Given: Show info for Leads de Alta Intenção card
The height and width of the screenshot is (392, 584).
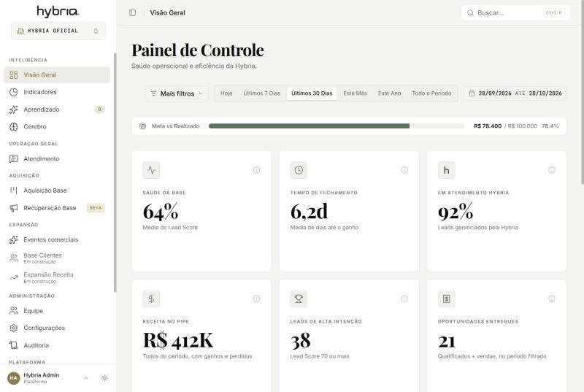Looking at the screenshot, I should click(x=404, y=299).
